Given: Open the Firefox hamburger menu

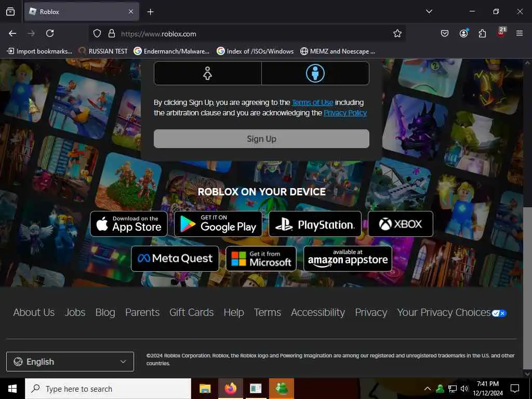Looking at the screenshot, I should (x=520, y=33).
